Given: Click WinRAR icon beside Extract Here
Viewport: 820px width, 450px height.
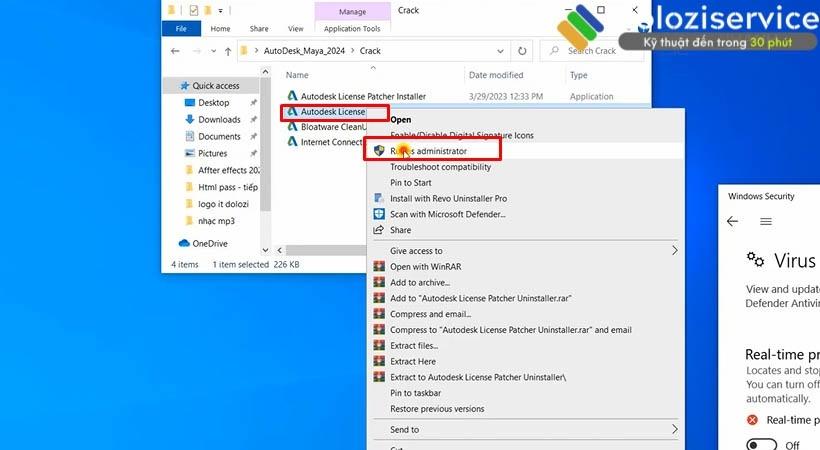Looking at the screenshot, I should pos(379,361).
